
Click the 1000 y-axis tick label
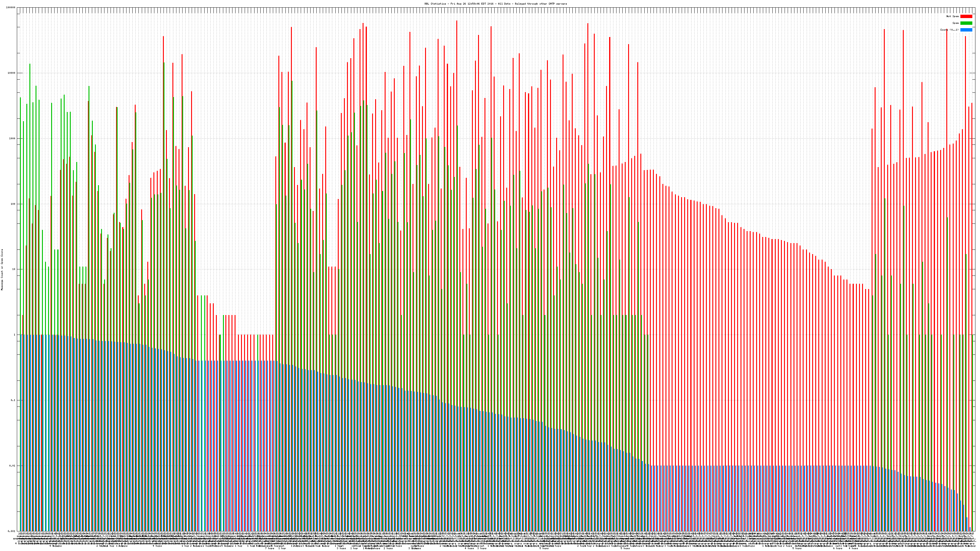[13, 138]
